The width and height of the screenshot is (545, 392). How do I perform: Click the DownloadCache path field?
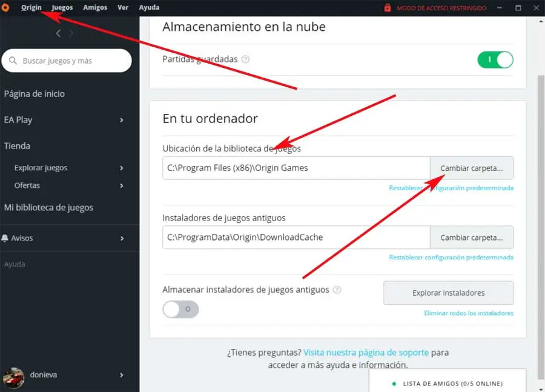tap(296, 238)
